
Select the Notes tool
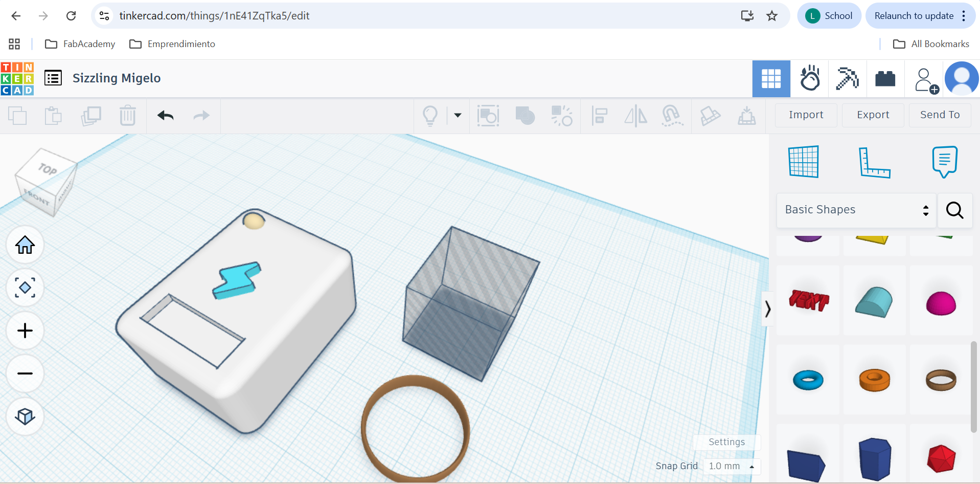945,162
